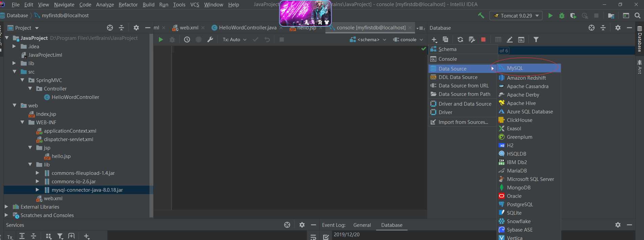Open Project panel gear settings
The width and height of the screenshot is (644, 240).
136,28
